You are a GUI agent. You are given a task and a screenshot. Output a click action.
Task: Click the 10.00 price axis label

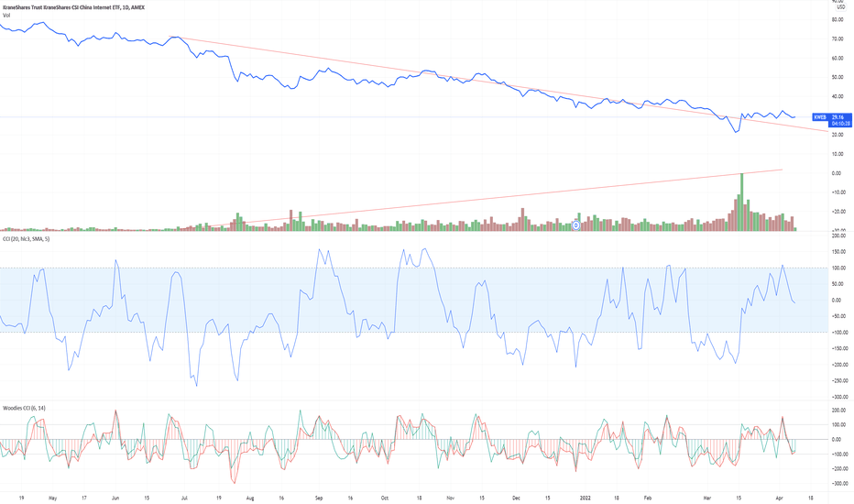(x=838, y=154)
